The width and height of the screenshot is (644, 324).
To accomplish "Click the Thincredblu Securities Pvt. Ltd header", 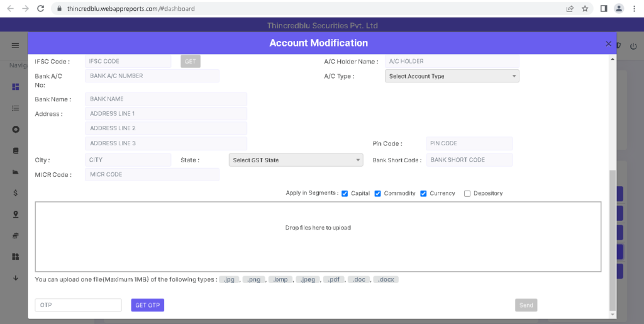I will pos(323,25).
